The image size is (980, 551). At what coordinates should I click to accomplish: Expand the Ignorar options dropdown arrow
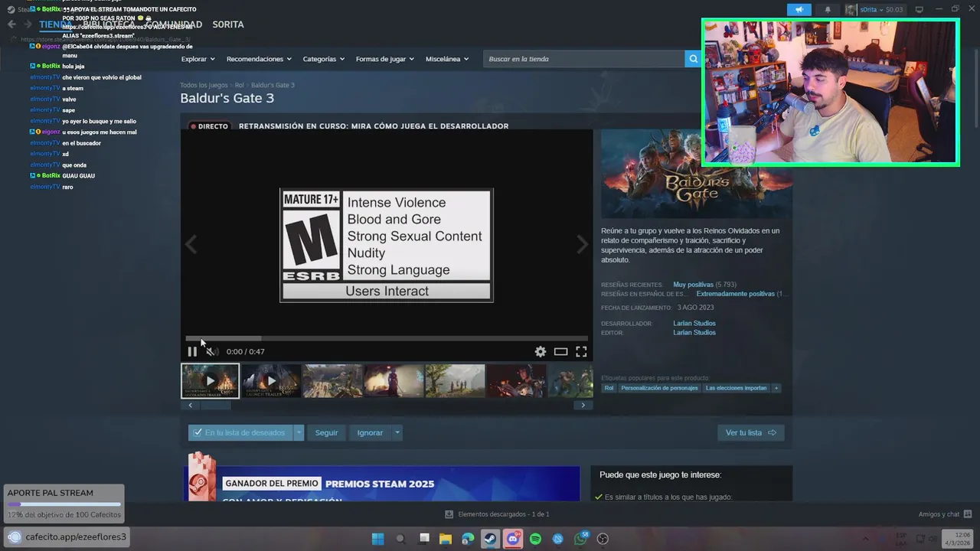397,432
